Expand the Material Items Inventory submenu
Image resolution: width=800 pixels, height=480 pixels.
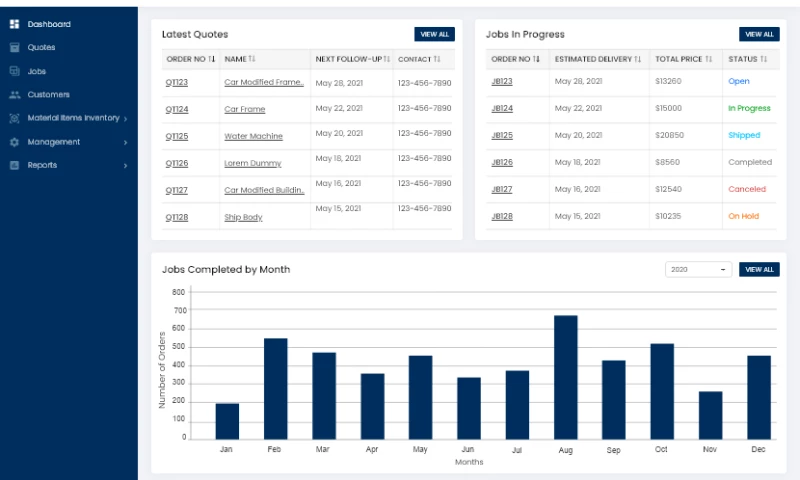(125, 118)
